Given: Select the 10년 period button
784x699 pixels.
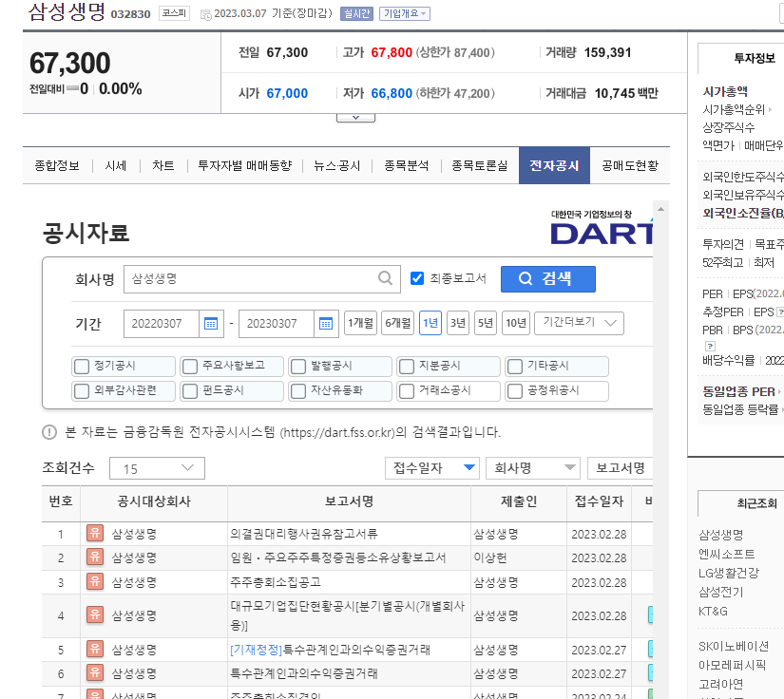Looking at the screenshot, I should click(x=515, y=323).
